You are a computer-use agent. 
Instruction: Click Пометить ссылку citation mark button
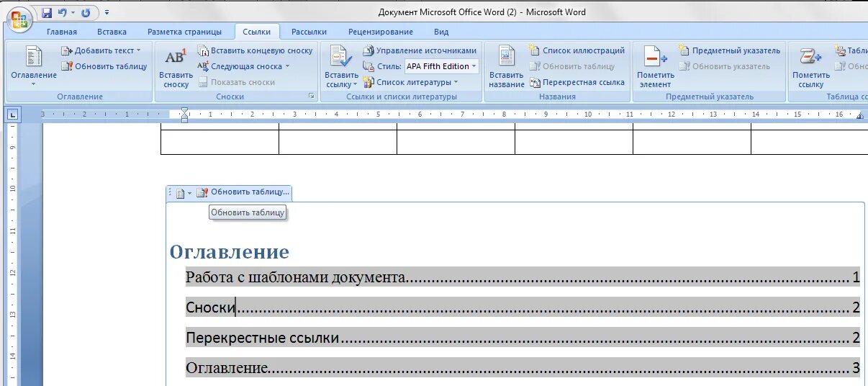(811, 67)
